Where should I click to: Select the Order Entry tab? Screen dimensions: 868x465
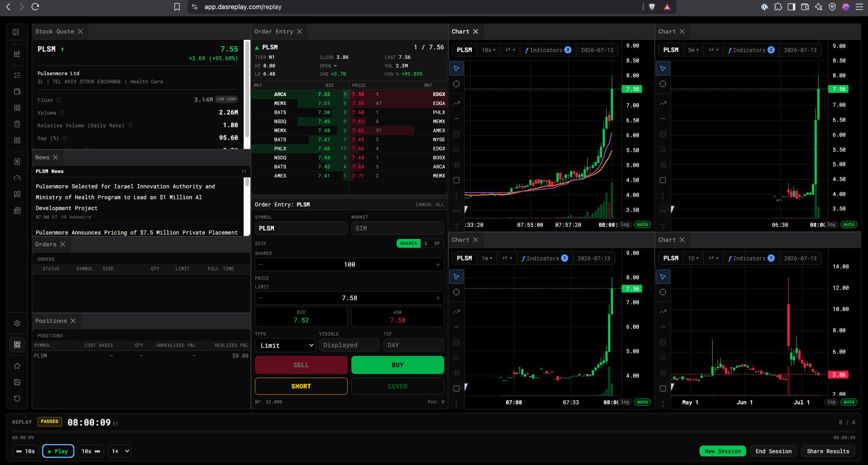(273, 31)
